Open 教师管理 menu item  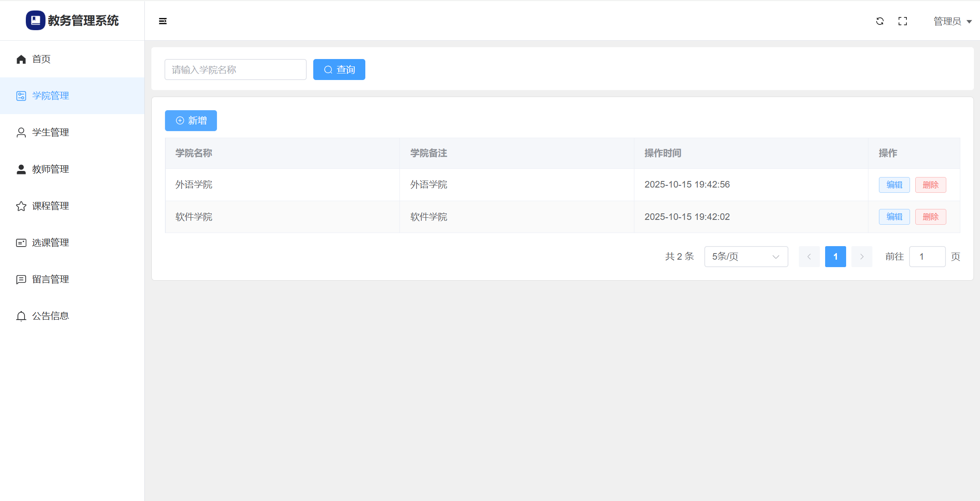[x=50, y=169]
